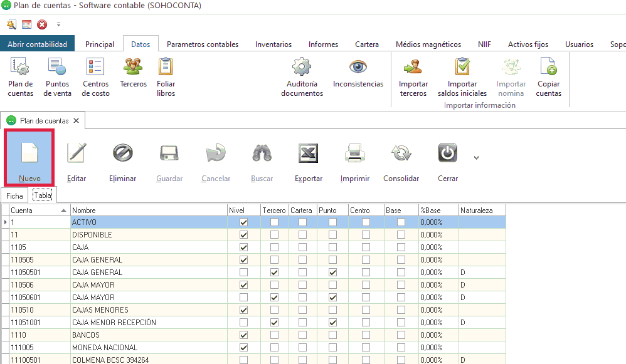
Task: Open Terceros from the Datos ribbon
Action: [133, 67]
